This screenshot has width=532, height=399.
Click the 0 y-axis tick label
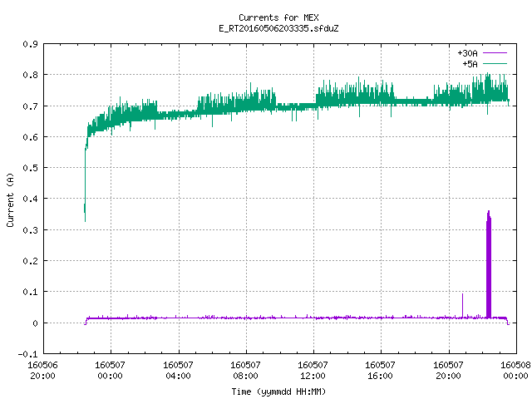click(x=35, y=323)
